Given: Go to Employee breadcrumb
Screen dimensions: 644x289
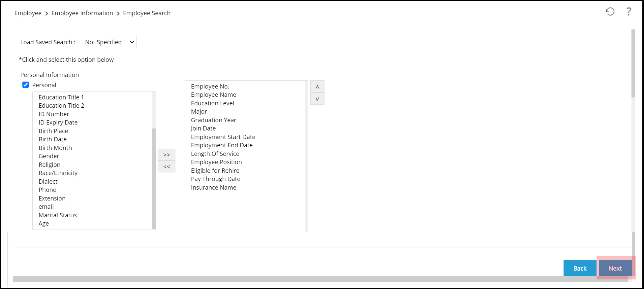Looking at the screenshot, I should point(28,13).
